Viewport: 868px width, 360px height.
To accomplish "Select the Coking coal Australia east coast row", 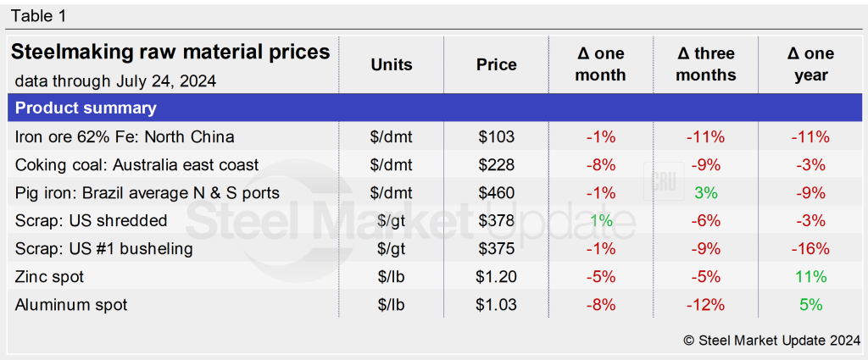I will [x=137, y=164].
